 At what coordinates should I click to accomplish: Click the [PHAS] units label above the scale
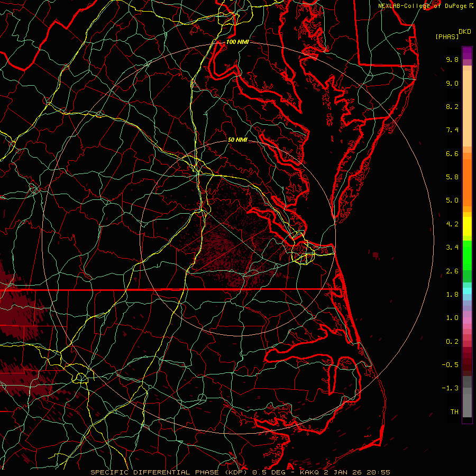[x=447, y=36]
